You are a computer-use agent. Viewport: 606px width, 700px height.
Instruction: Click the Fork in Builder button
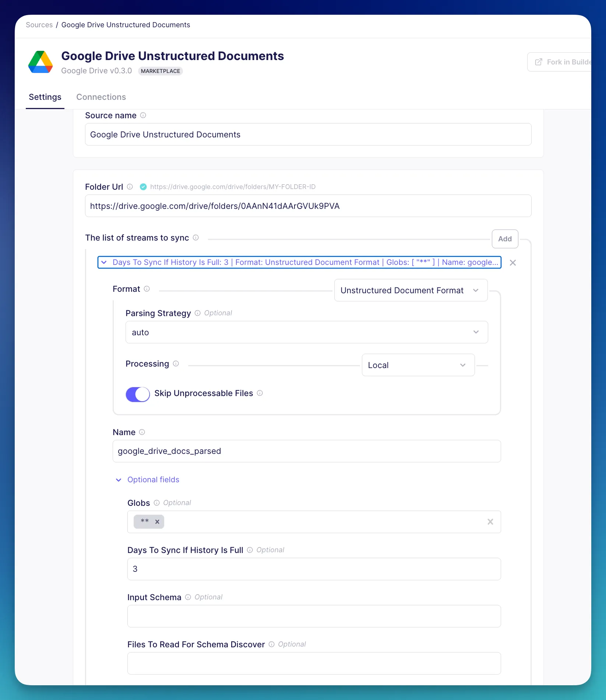[560, 62]
